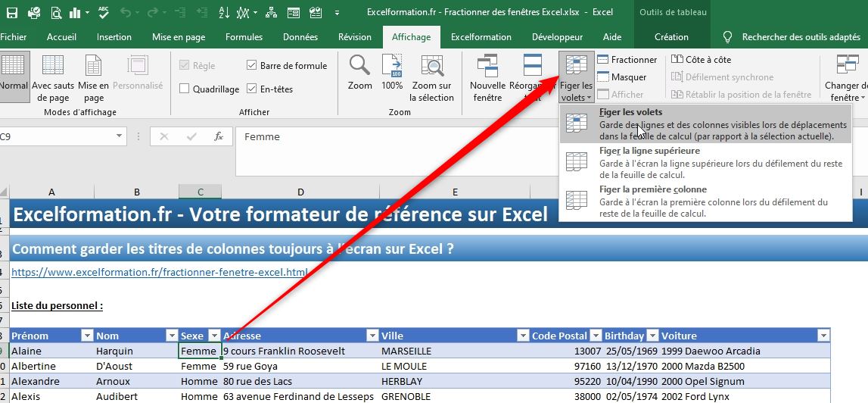Open the excelformation.fr hyperlink in cell
Screen dimensions: 868x403
coord(160,272)
